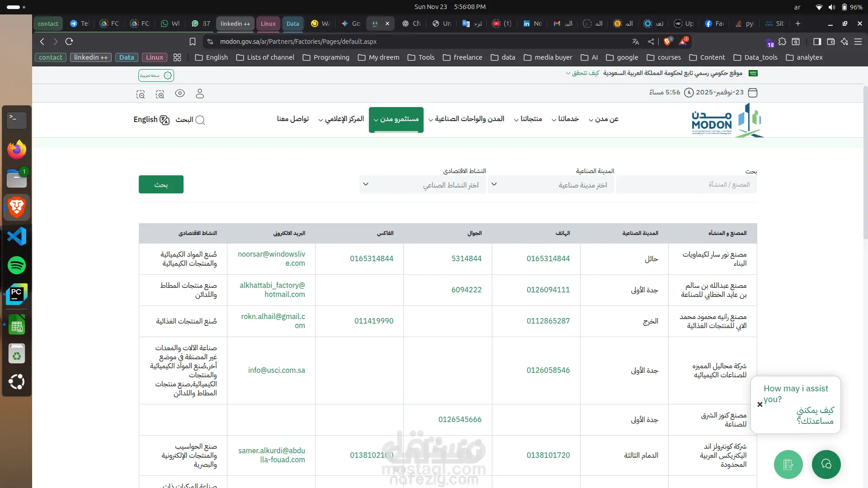The image size is (868, 488).
Task: Toggle the browser sidebar panel icon
Action: (x=817, y=42)
